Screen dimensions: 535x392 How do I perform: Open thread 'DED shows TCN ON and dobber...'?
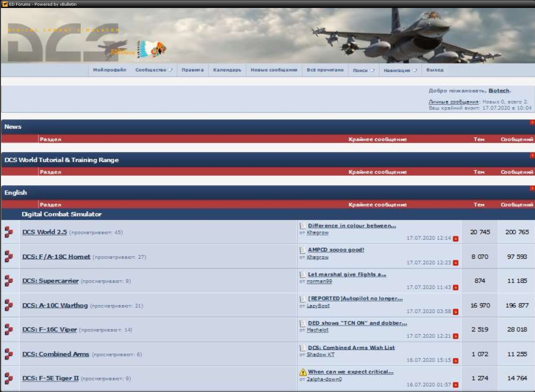coord(358,323)
